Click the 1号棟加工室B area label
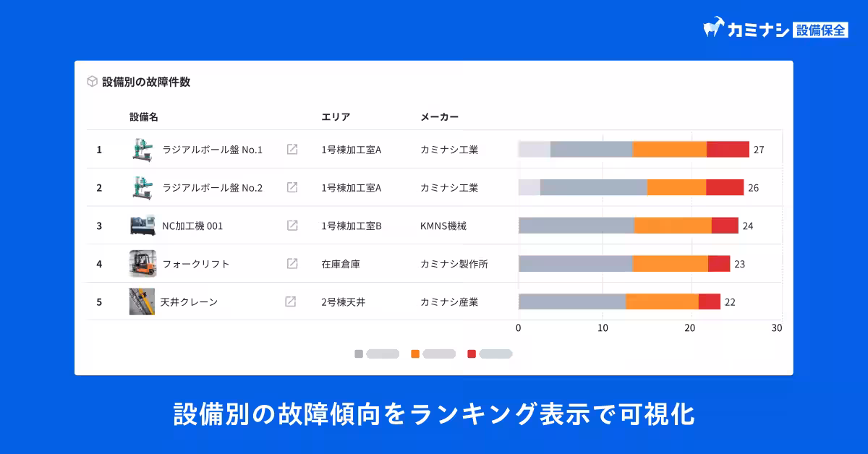The width and height of the screenshot is (868, 454). click(349, 225)
